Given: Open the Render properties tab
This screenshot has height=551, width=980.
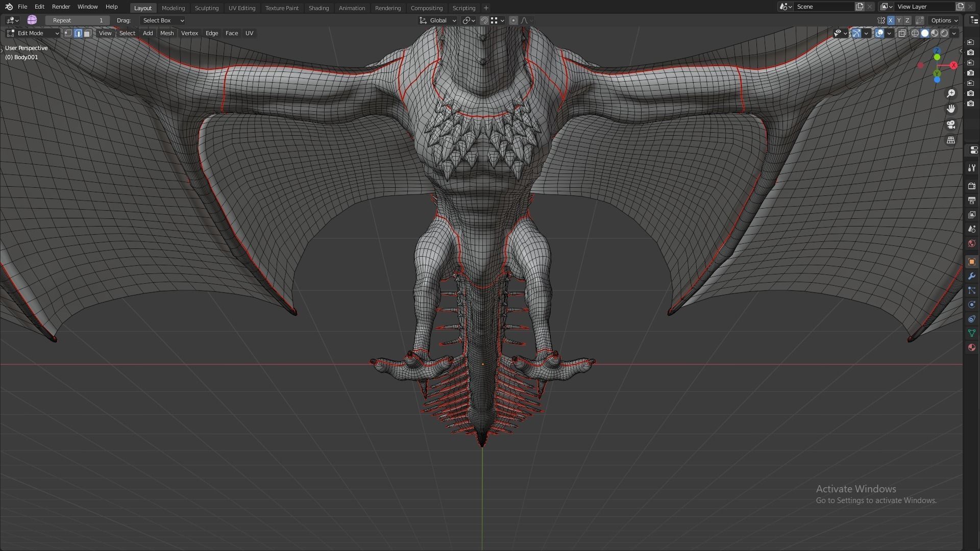Looking at the screenshot, I should [x=972, y=186].
